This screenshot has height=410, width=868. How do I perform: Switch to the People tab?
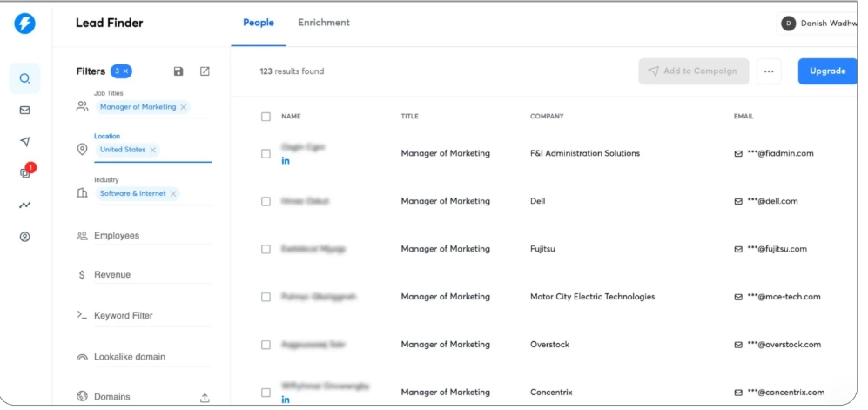coord(259,23)
